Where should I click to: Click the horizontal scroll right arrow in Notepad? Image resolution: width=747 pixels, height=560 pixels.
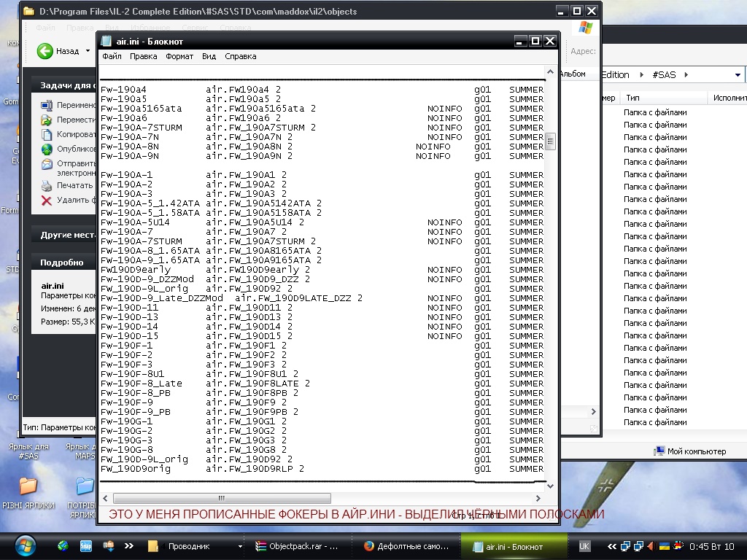coord(538,498)
